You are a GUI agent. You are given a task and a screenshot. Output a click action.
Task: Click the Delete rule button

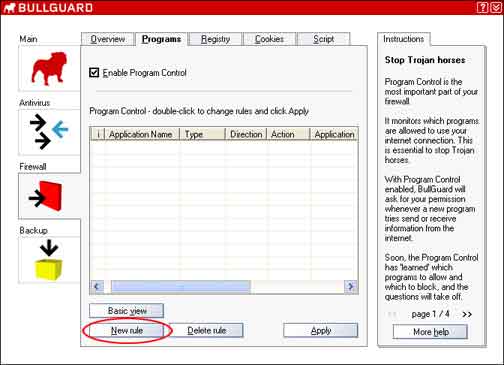point(207,330)
